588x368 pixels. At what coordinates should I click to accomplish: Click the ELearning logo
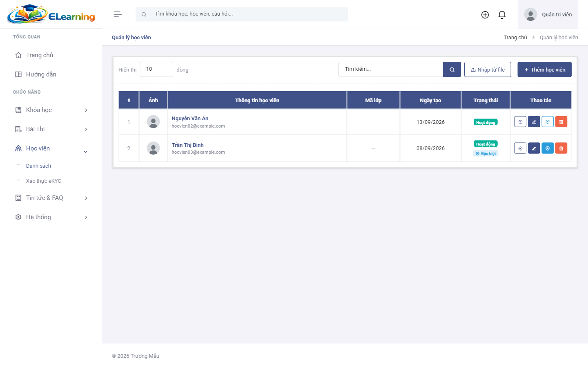51,14
